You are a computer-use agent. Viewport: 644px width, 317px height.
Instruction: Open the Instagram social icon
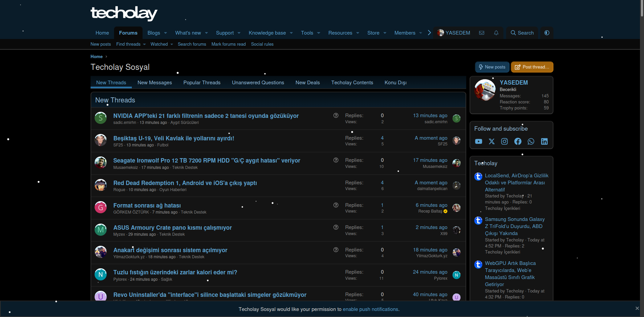click(x=504, y=141)
